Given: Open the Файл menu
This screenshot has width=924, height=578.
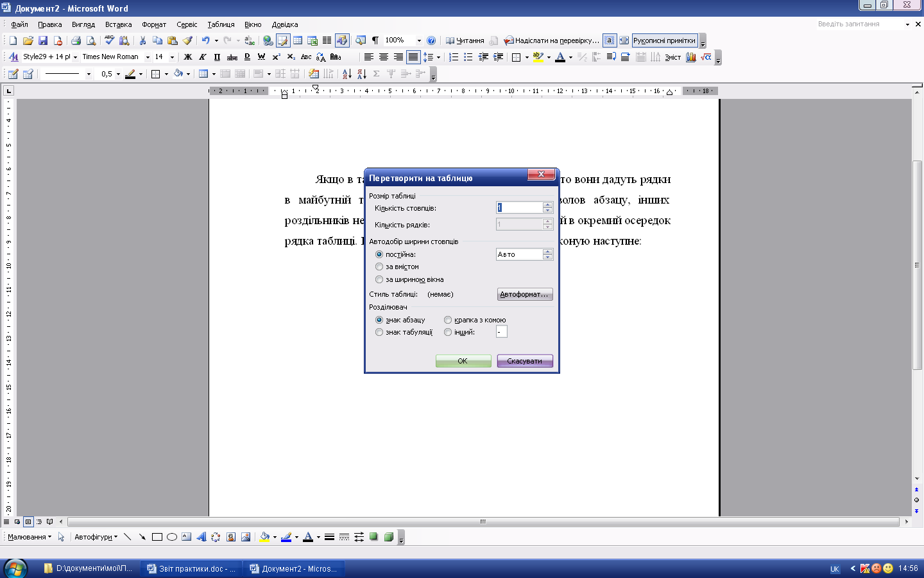Looking at the screenshot, I should click(x=19, y=24).
